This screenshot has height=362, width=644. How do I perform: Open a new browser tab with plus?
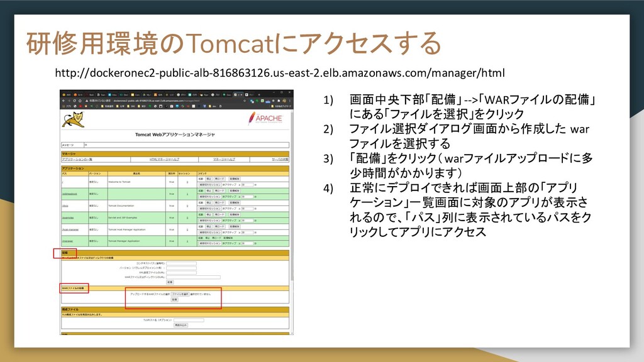pos(259,95)
